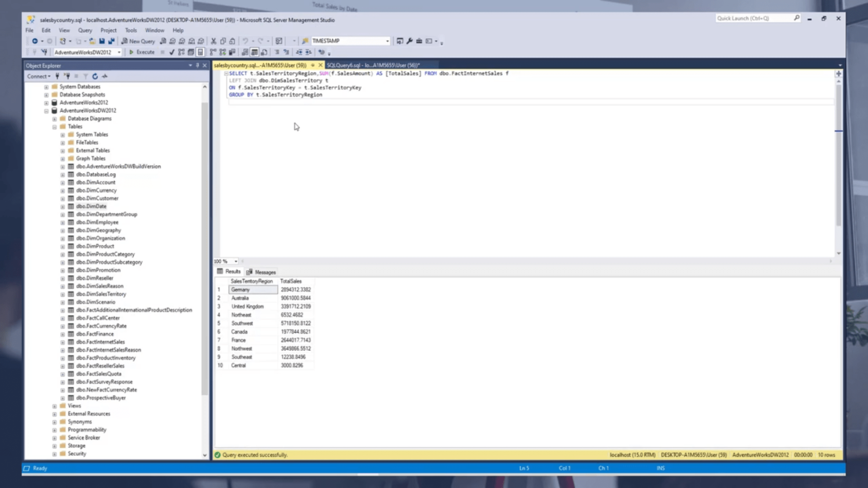Click Filter funnel icon in Object Explorer
The width and height of the screenshot is (868, 488).
(x=86, y=76)
